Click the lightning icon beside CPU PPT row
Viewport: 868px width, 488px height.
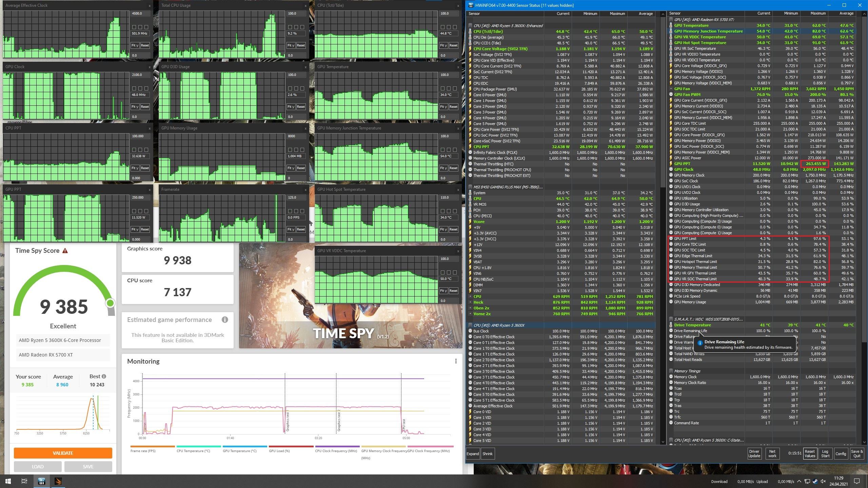click(470, 147)
